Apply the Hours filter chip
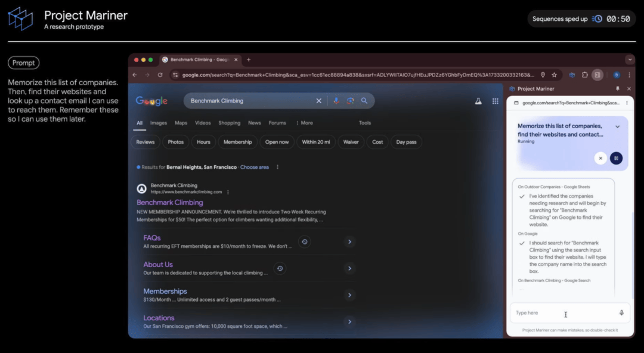The image size is (644, 353). point(203,142)
